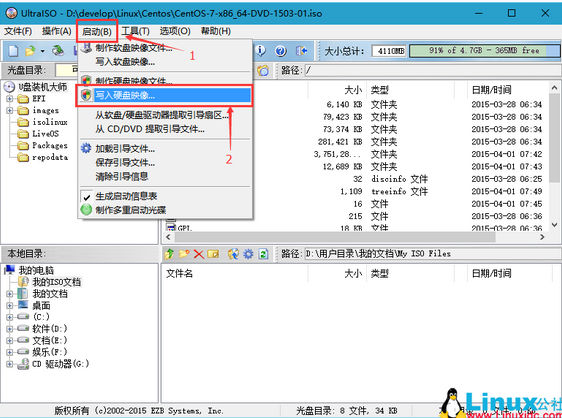Screen dimensions: 562x418
Task: Select the Packages folder in disc tree
Action: [50, 146]
